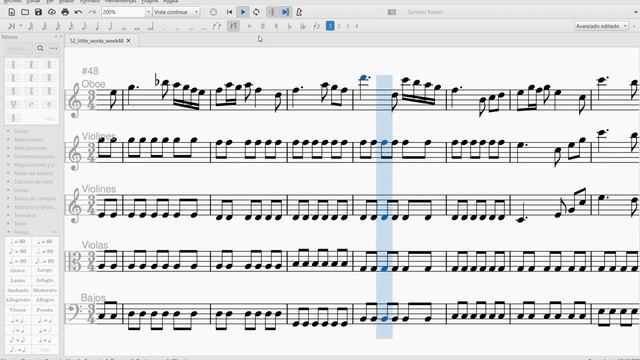Expand the Claves palette

coord(20,131)
